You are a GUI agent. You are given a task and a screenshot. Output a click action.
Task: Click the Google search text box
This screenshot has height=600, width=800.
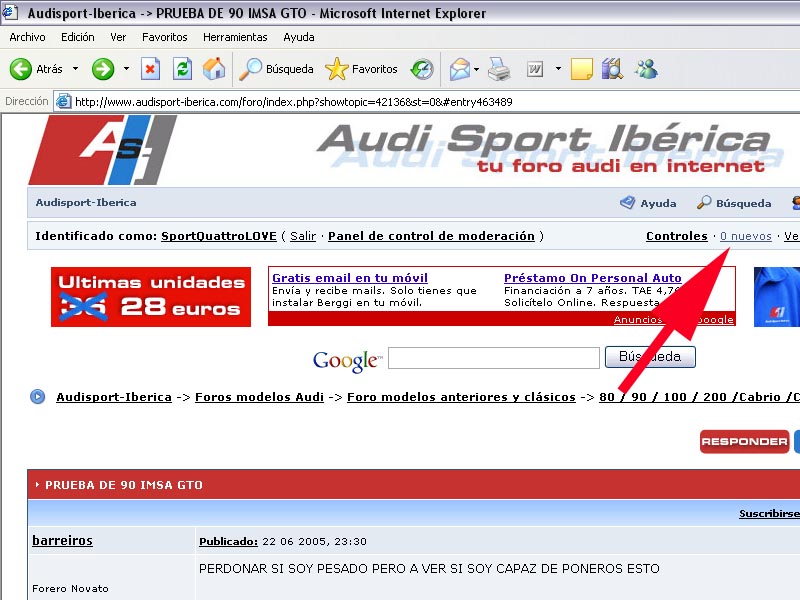coord(494,358)
